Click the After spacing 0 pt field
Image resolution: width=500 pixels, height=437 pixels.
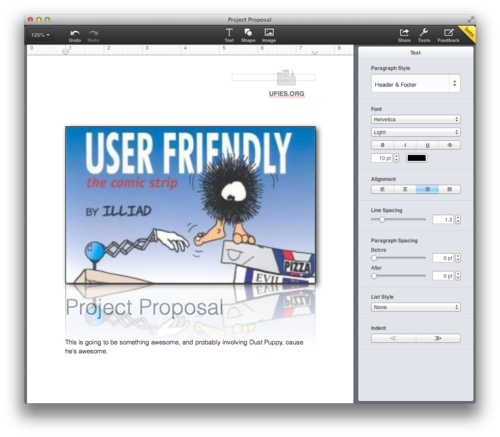[443, 276]
